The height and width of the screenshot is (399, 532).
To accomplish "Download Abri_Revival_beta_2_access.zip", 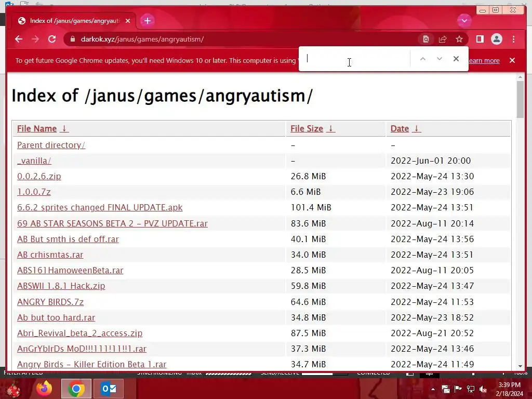I will [x=79, y=333].
